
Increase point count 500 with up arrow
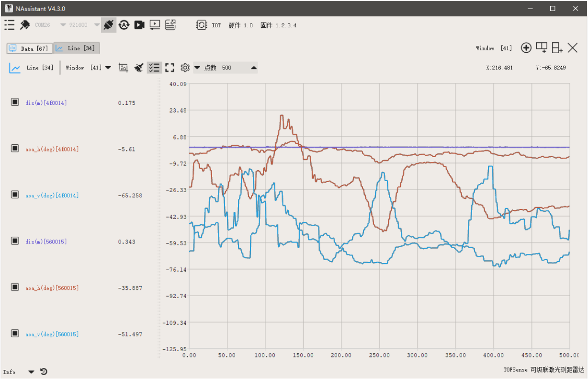tap(254, 68)
